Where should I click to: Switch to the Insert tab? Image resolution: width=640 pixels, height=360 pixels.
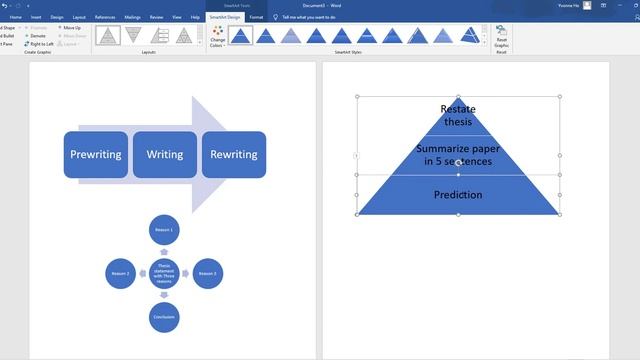click(36, 17)
